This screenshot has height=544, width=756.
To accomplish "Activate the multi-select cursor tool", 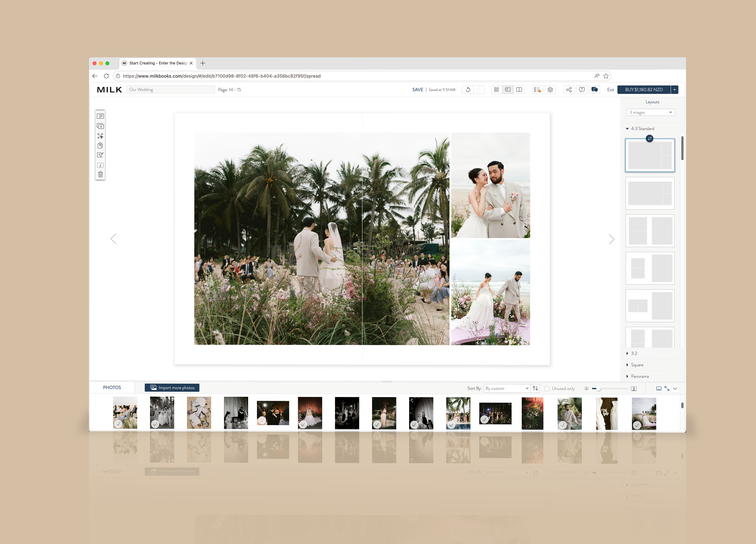I will pyautogui.click(x=100, y=136).
